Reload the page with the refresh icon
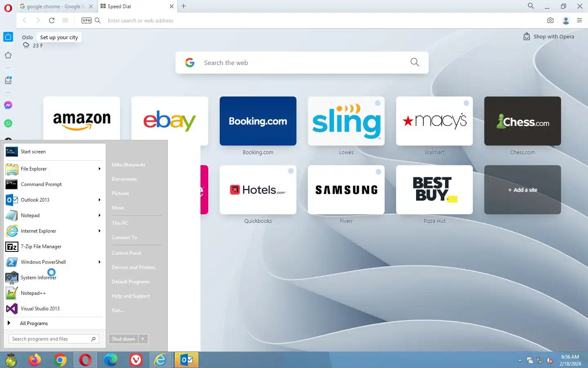This screenshot has height=368, width=588. [x=51, y=20]
